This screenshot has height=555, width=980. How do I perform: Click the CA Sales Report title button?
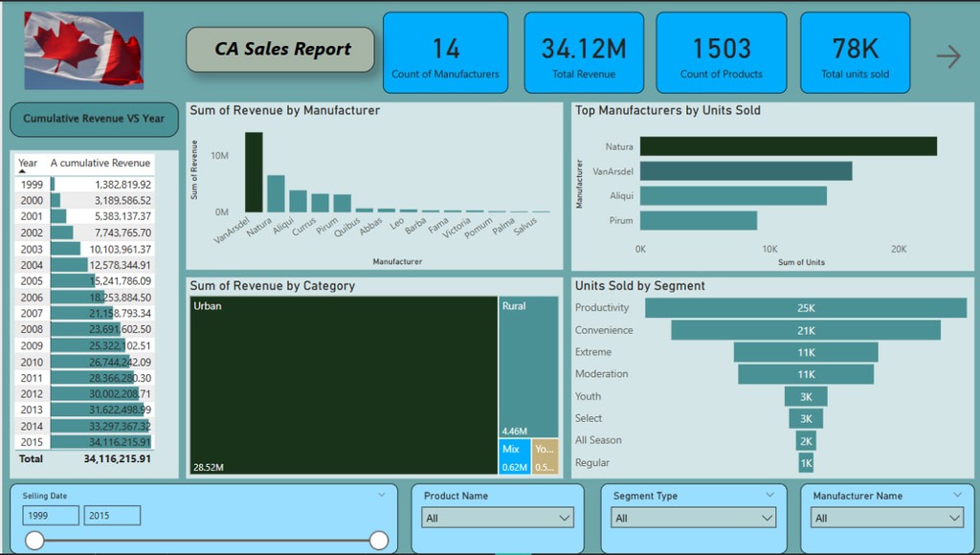(x=280, y=50)
